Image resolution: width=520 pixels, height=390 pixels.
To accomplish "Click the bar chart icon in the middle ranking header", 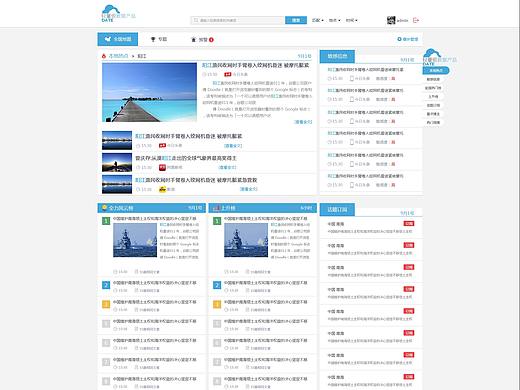I will pyautogui.click(x=216, y=208).
